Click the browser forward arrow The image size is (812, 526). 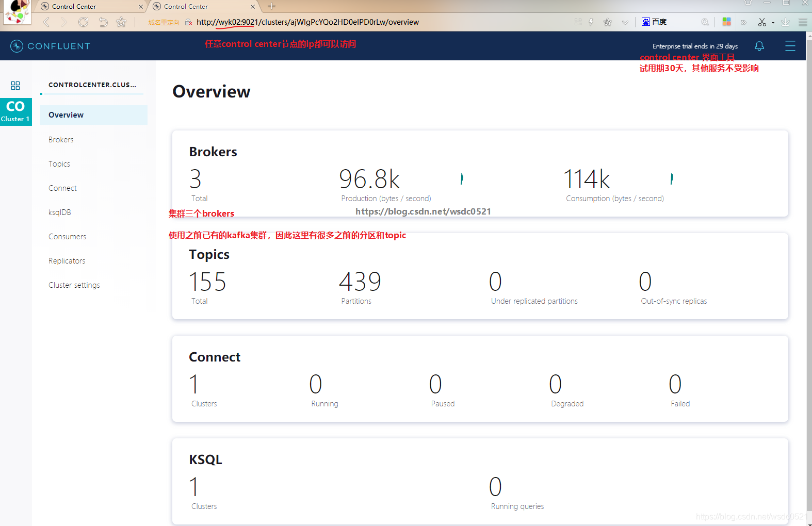point(64,22)
